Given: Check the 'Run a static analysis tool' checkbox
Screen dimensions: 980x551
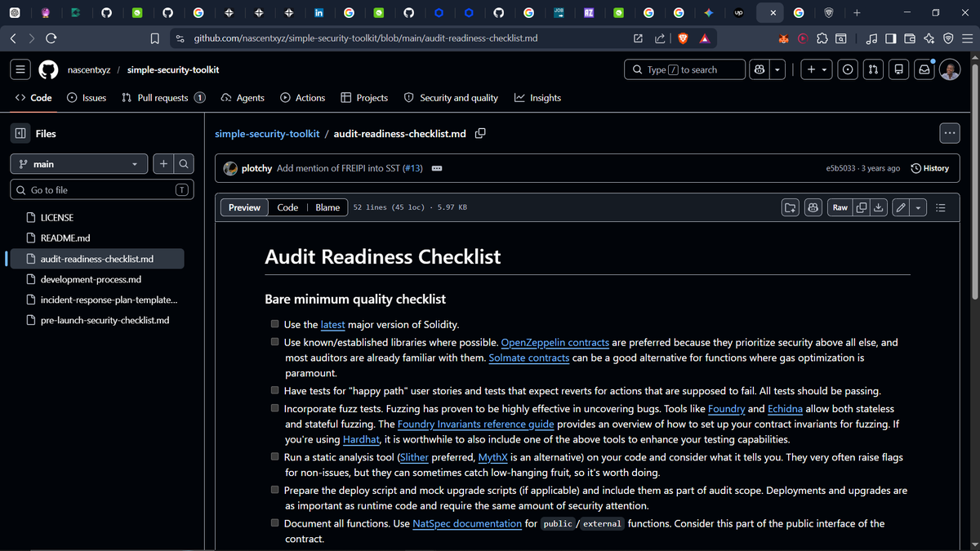Looking at the screenshot, I should click(276, 457).
